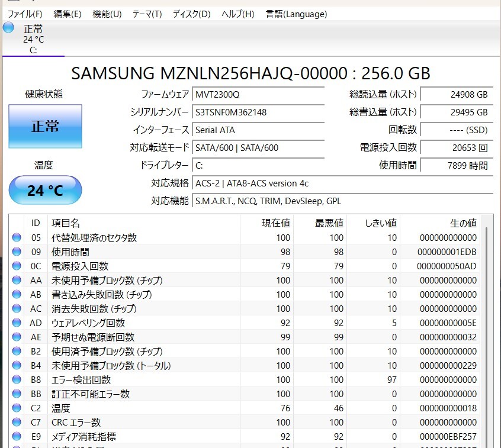Screen dimensions: 501x448
Task: Click the SAMSUNG MZNLN256HAJQ-00000 drive title
Action: [x=251, y=73]
